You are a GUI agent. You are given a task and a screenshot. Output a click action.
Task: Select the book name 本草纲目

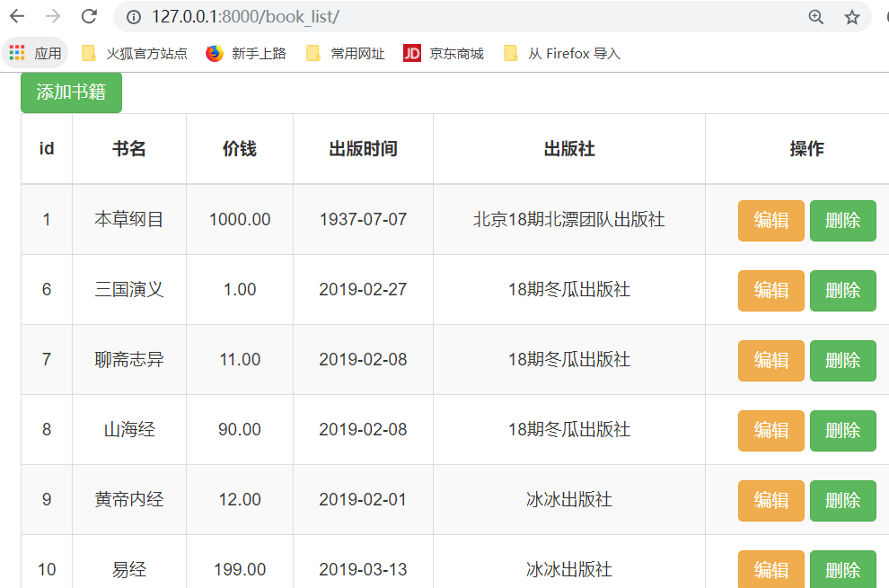pyautogui.click(x=129, y=219)
